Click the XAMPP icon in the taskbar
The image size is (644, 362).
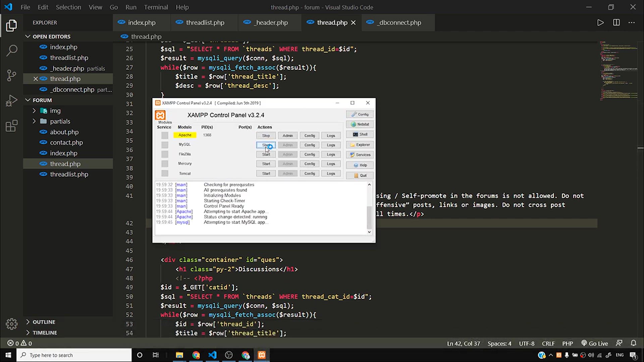(x=262, y=355)
